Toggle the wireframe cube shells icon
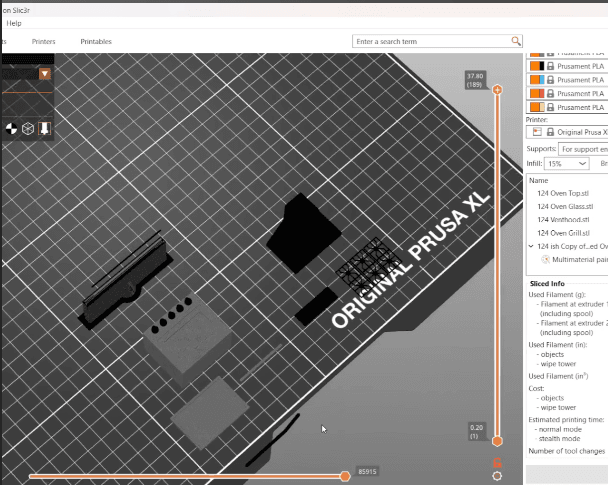The height and width of the screenshot is (485, 608). pos(28,129)
